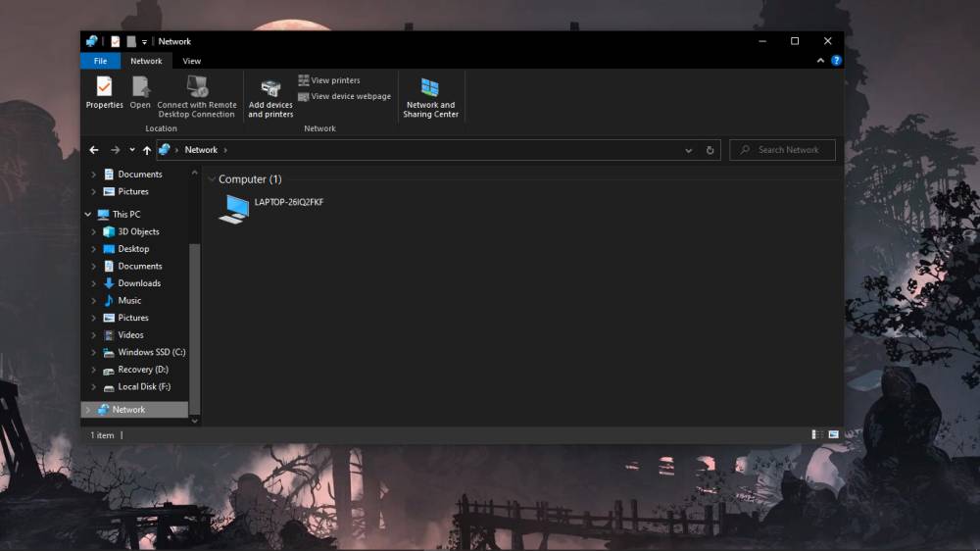
Task: Open the File tab
Action: click(x=101, y=61)
